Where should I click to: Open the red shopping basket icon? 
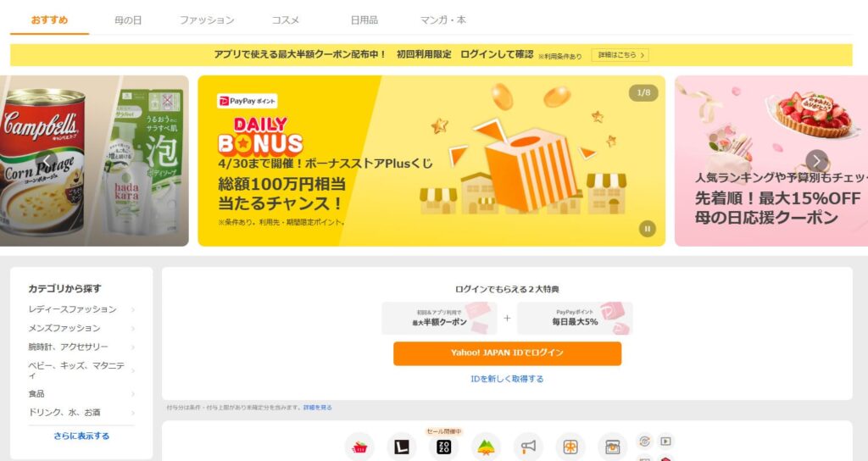click(x=359, y=447)
